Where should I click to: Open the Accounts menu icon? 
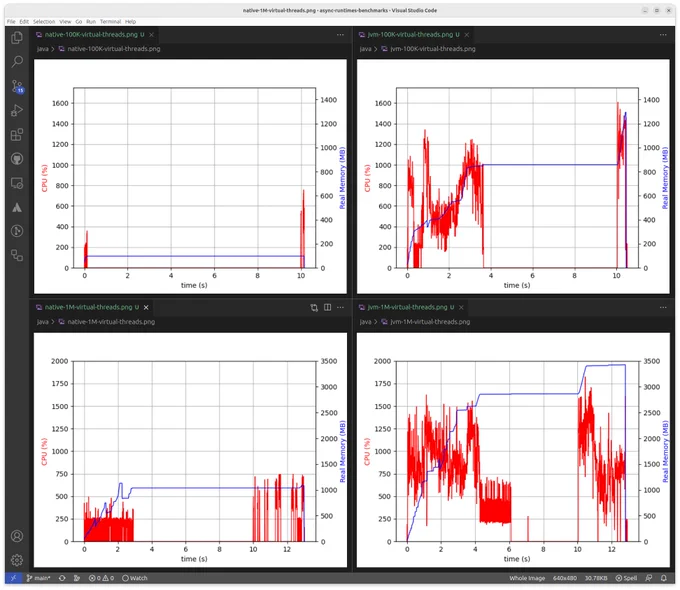point(17,536)
